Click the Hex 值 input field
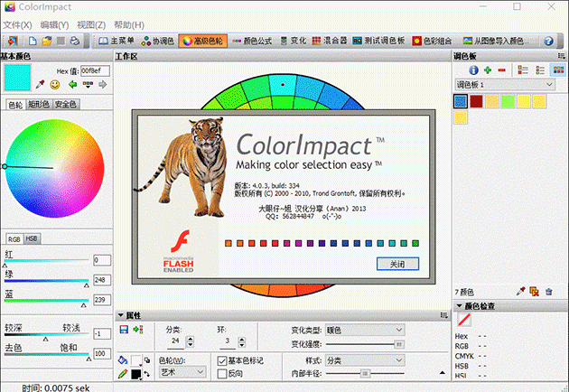The width and height of the screenshot is (569, 392). [95, 70]
